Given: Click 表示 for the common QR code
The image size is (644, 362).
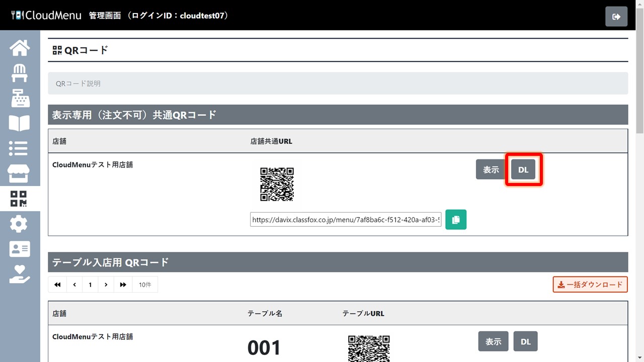Looking at the screenshot, I should (491, 169).
